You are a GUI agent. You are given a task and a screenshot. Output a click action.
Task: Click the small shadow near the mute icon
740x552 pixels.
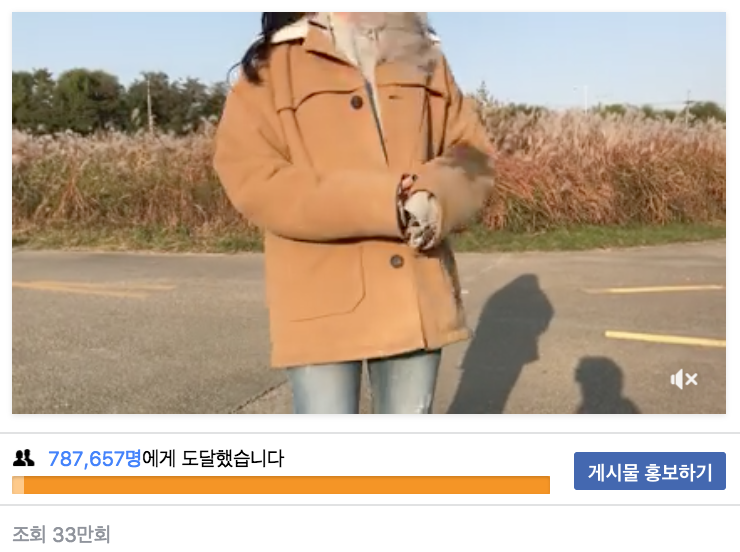coord(604,386)
